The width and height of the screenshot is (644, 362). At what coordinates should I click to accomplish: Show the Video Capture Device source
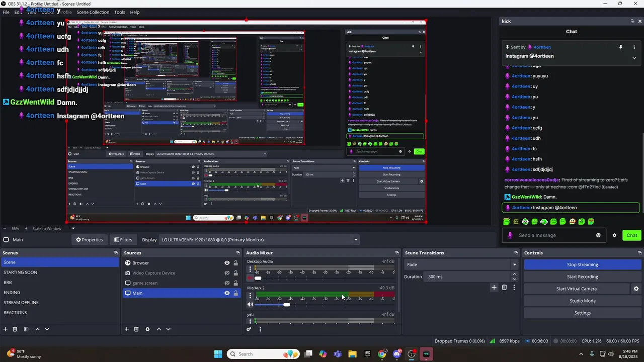point(227,273)
